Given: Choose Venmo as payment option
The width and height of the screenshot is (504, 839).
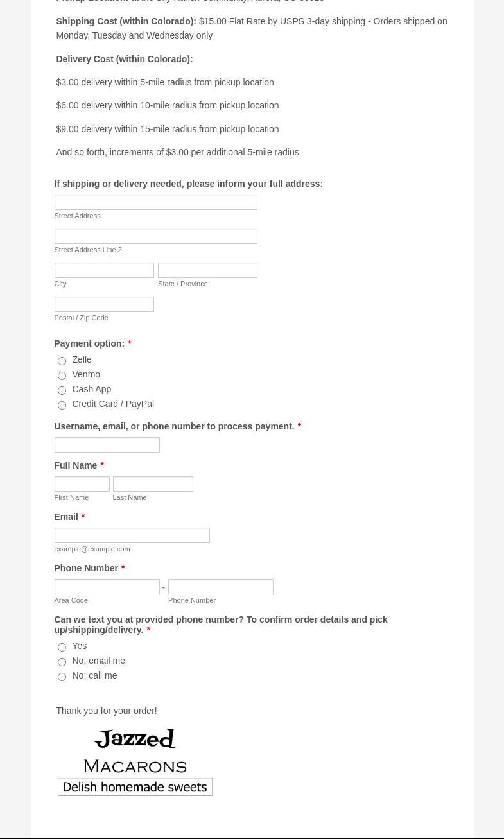Looking at the screenshot, I should pyautogui.click(x=62, y=376).
